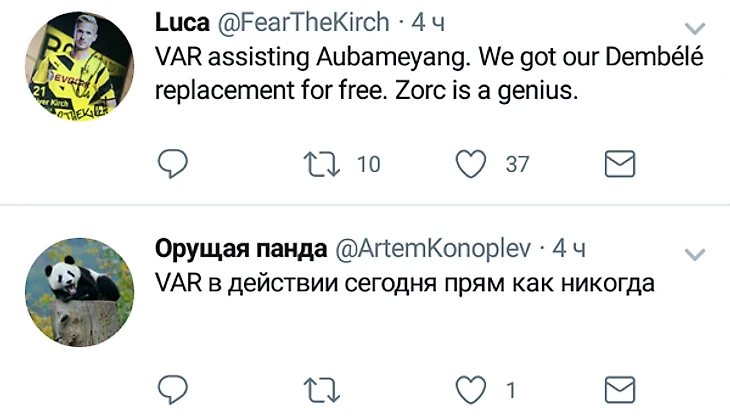730x420 pixels.
Task: Share Орущая панда's tweet by direct message
Action: (622, 388)
